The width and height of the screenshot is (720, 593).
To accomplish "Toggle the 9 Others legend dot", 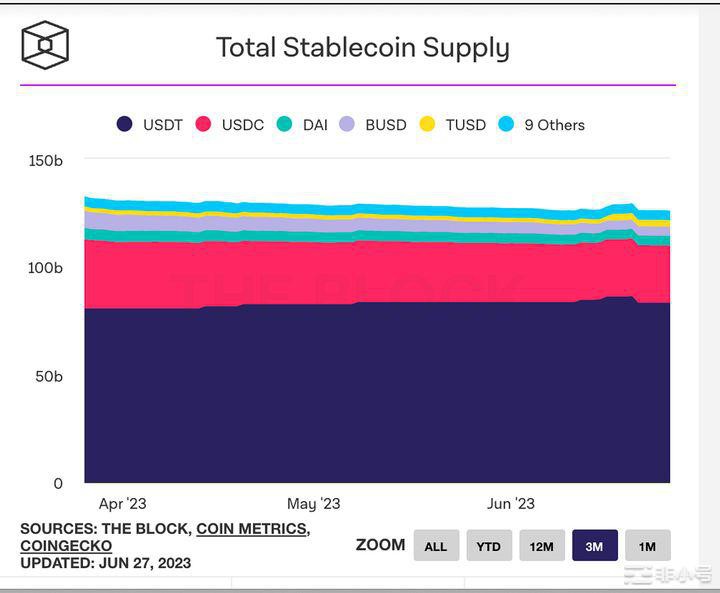I will [506, 125].
